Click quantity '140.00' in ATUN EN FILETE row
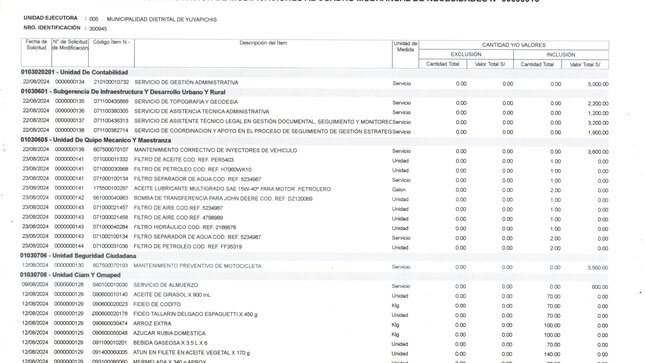Image resolution: width=645 pixels, height=363 pixels. tap(552, 354)
